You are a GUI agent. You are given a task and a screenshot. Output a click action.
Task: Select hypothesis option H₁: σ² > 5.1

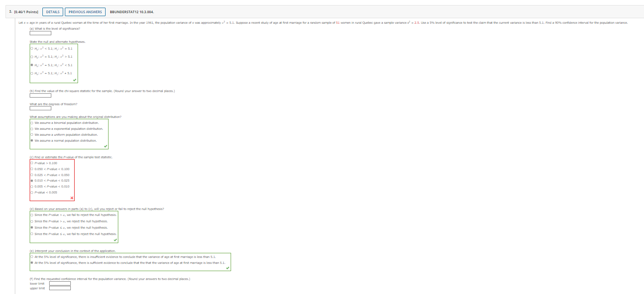[31, 56]
